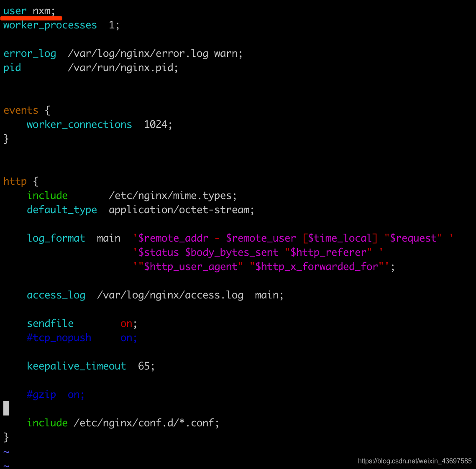
Task: Click the value '1;' of worker_processes
Action: (x=114, y=25)
